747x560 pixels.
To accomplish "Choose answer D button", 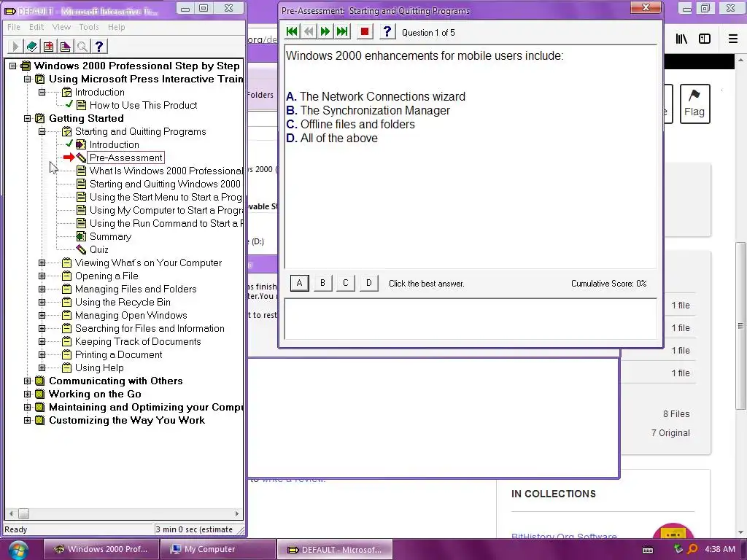I will pyautogui.click(x=368, y=283).
